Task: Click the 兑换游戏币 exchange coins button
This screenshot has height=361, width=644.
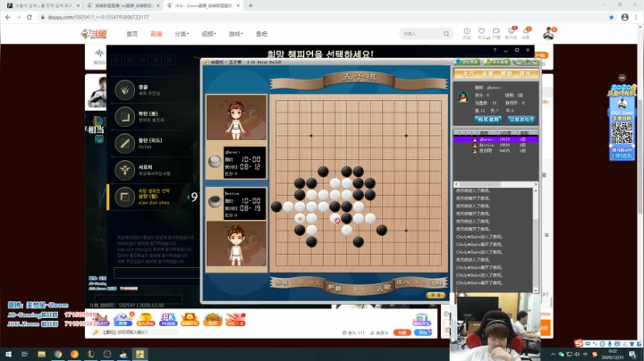Action: click(521, 120)
